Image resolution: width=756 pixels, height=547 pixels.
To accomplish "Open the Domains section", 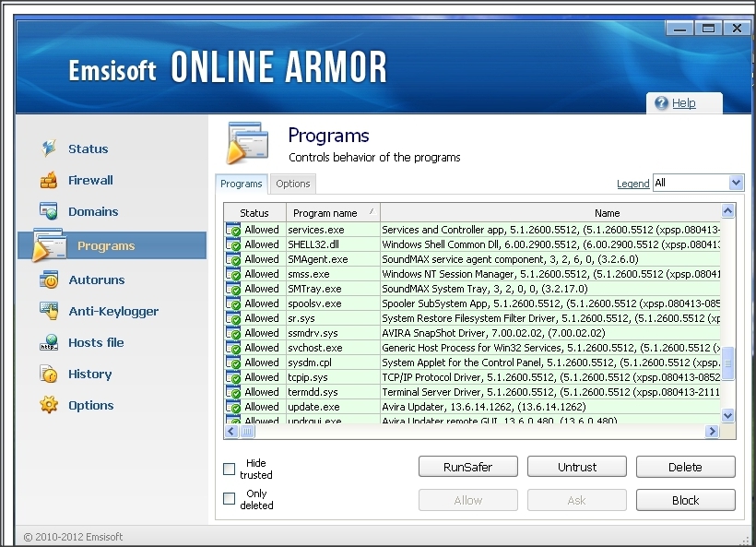I will [93, 211].
